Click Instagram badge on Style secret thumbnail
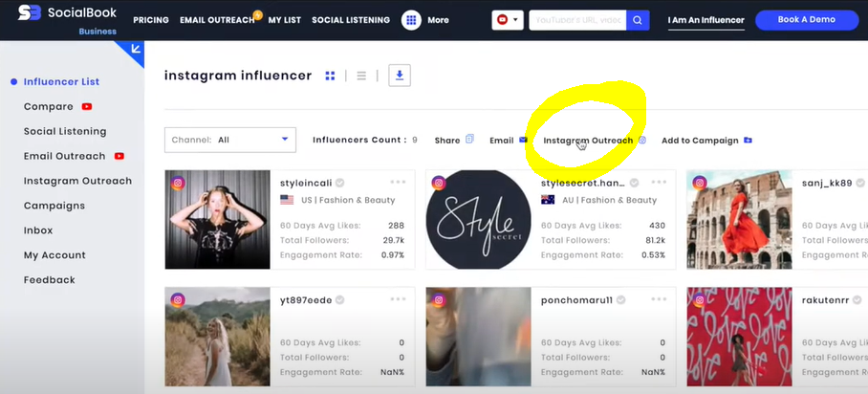Screen dimensions: 868x394 pos(439,183)
